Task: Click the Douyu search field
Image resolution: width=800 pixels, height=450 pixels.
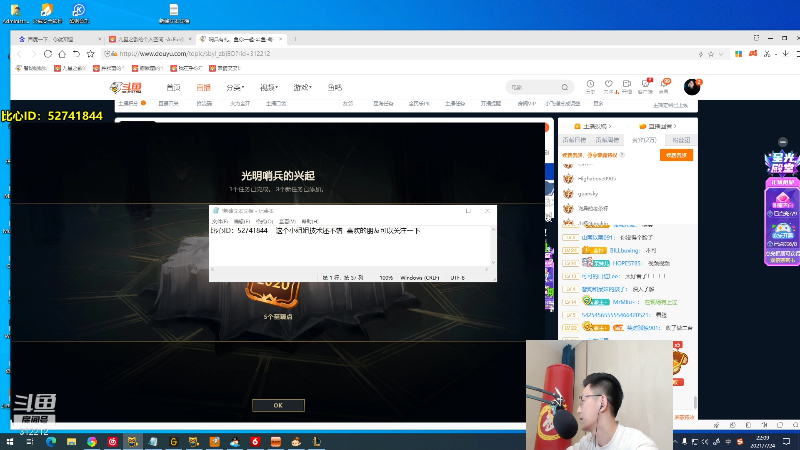Action: pos(534,87)
